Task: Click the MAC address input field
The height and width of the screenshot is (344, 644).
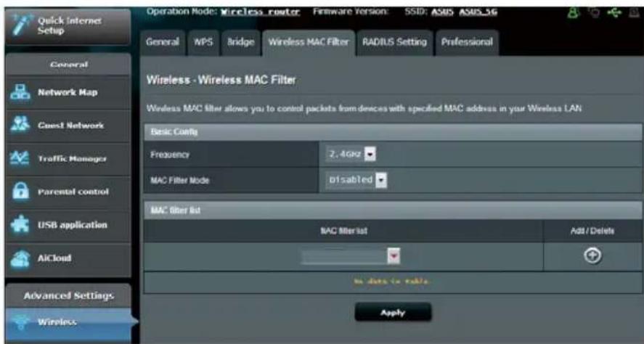Action: tap(344, 257)
